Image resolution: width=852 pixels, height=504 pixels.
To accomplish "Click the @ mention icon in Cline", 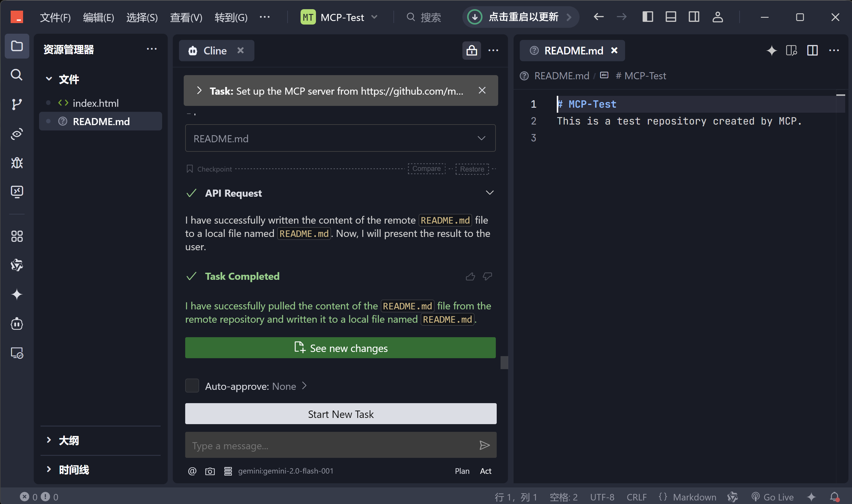I will click(192, 471).
